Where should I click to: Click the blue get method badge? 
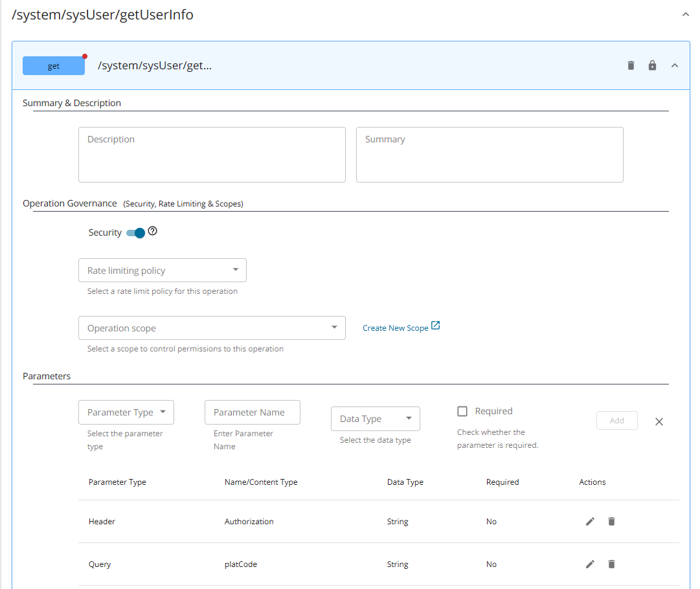point(54,65)
